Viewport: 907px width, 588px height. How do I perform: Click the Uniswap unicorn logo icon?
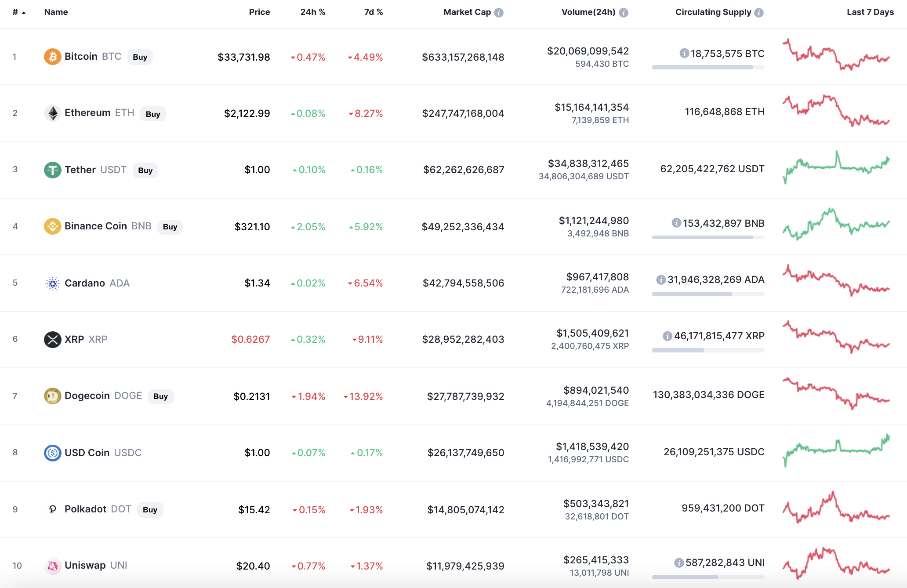[x=52, y=566]
